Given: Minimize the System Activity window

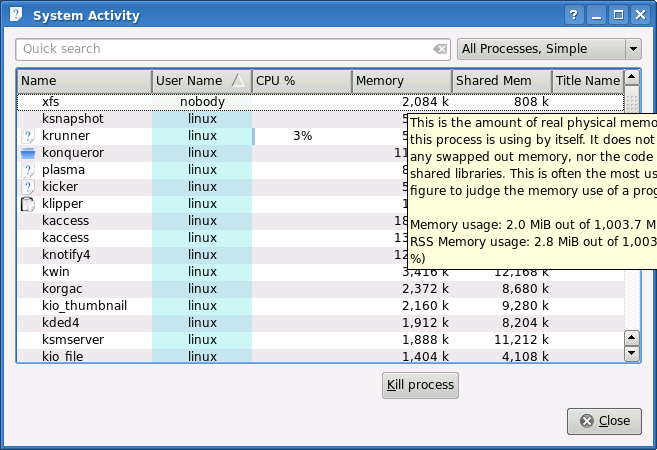Looking at the screenshot, I should tap(596, 16).
